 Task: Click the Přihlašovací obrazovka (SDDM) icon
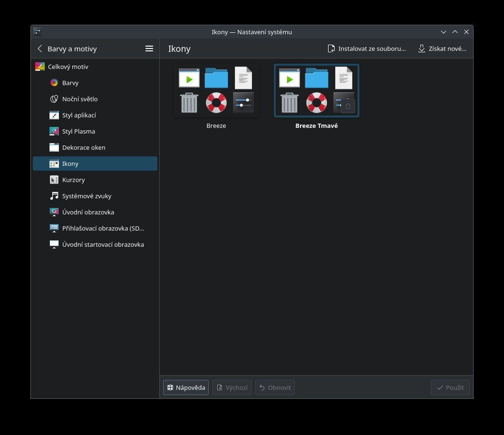54,228
